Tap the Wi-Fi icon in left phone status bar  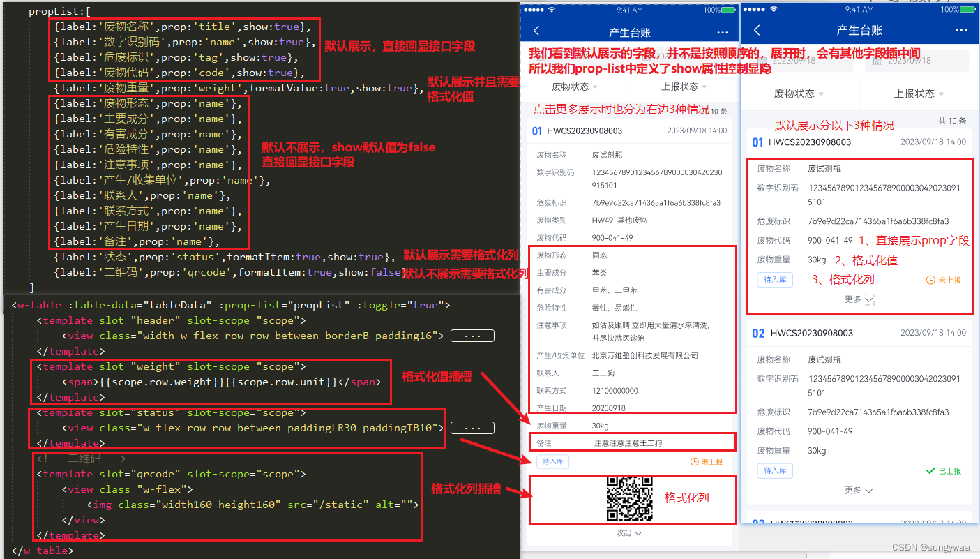tap(552, 10)
